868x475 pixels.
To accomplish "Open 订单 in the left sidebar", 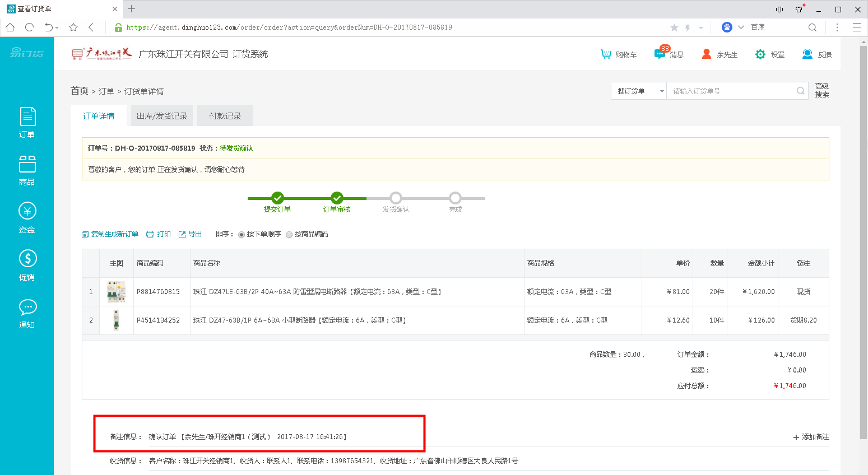I will 27,122.
